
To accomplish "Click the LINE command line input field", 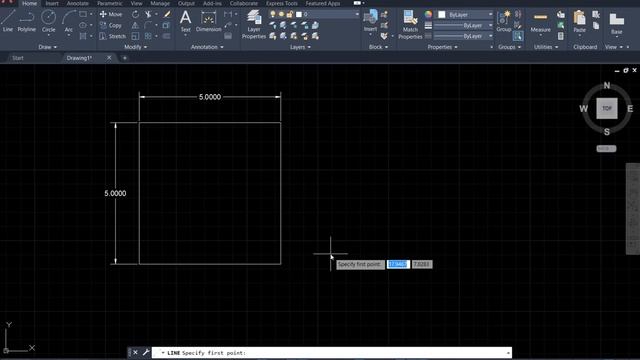I will point(331,353).
